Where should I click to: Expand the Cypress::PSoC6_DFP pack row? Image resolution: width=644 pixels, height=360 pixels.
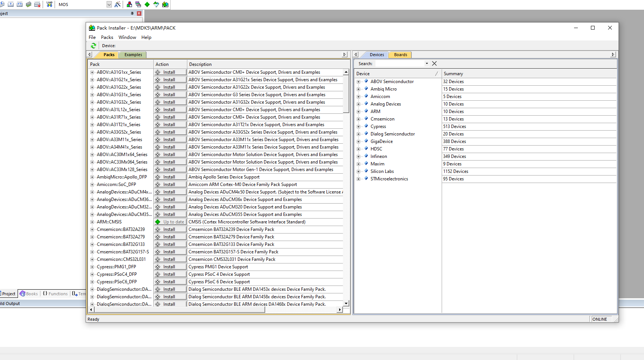coord(92,282)
